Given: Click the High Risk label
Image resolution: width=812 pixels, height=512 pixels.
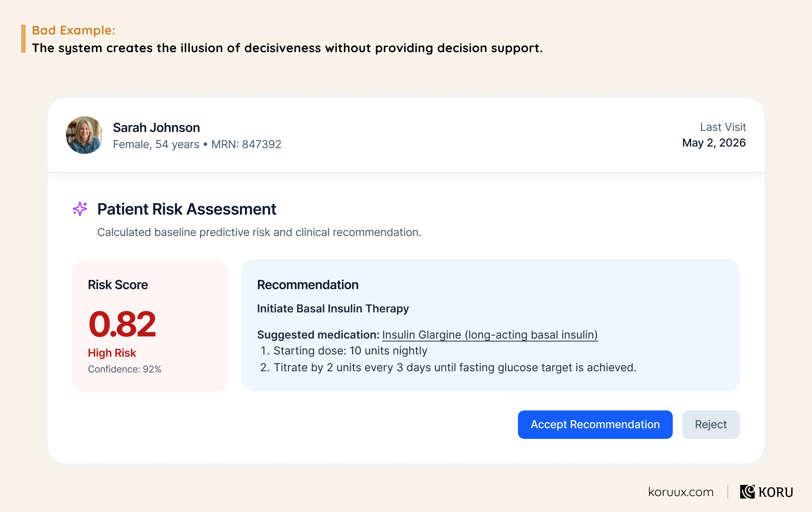Looking at the screenshot, I should (x=112, y=353).
